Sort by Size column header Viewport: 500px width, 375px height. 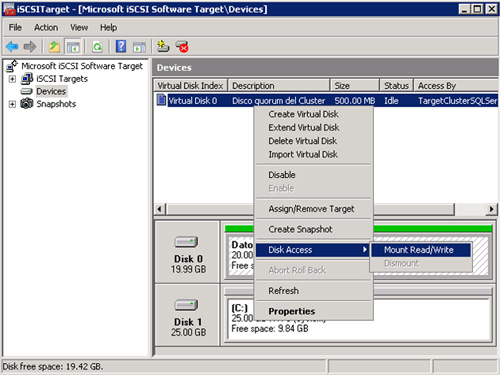pyautogui.click(x=355, y=86)
